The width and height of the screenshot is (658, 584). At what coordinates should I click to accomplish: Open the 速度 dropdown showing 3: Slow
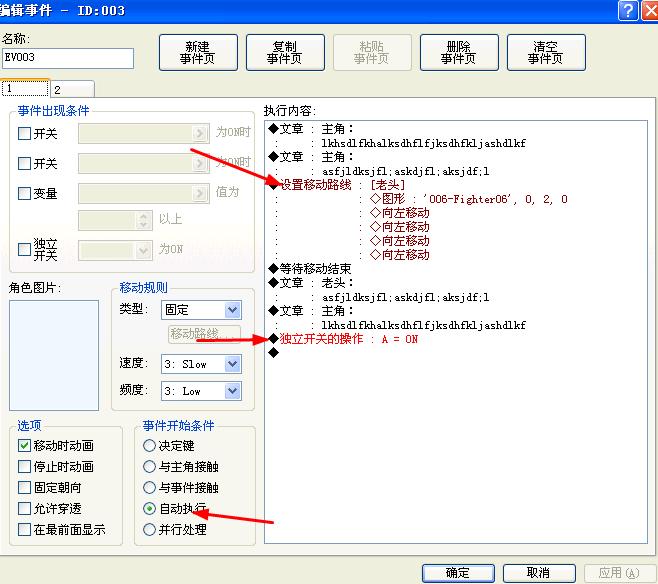pyautogui.click(x=201, y=364)
